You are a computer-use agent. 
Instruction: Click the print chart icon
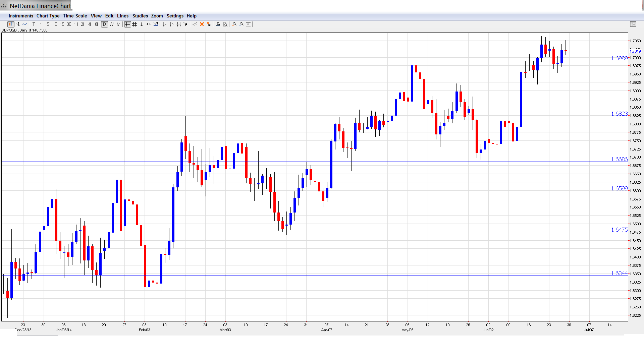tap(218, 24)
